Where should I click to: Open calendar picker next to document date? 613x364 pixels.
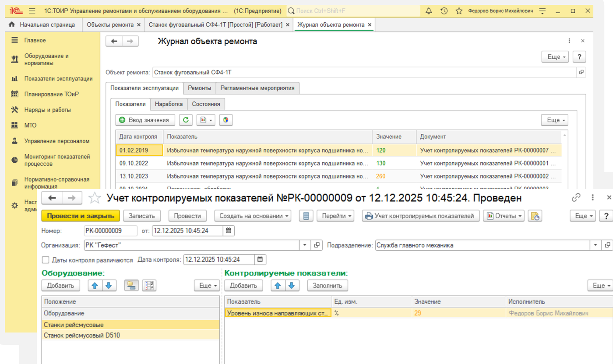click(229, 231)
